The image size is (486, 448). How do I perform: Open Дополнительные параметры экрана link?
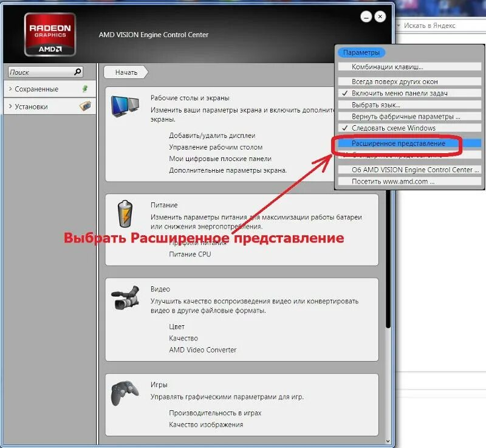pos(228,170)
